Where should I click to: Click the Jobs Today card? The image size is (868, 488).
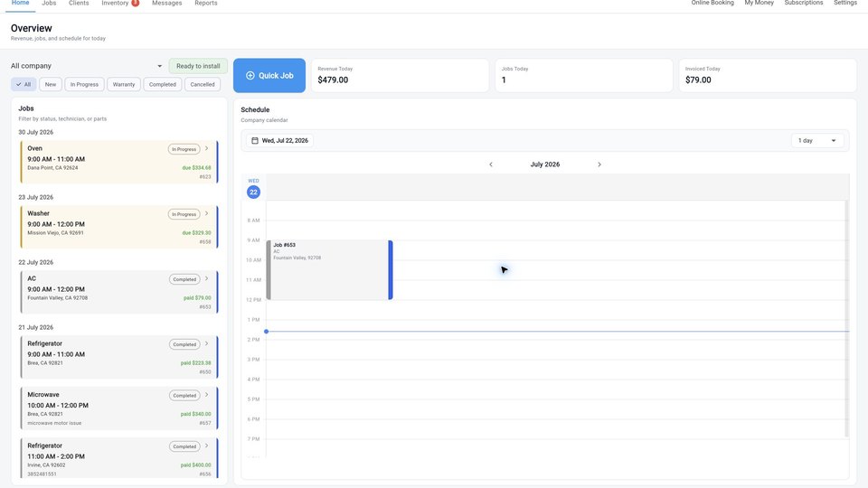click(583, 75)
